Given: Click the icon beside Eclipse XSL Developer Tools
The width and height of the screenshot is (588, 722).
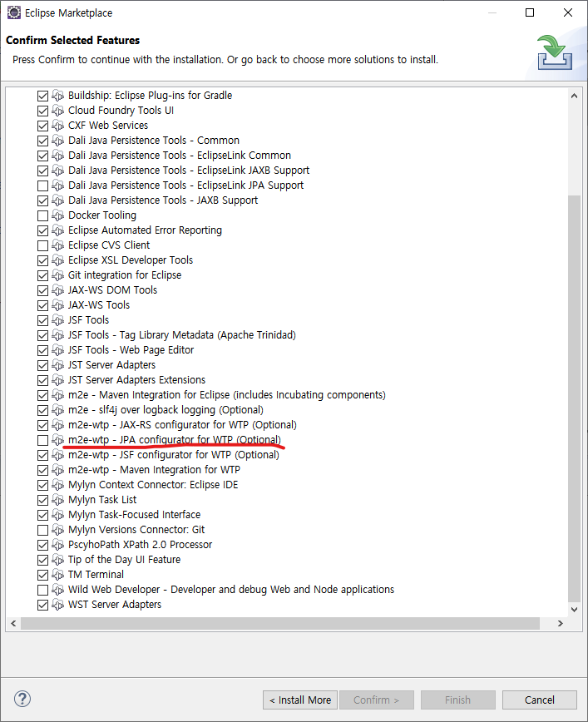Looking at the screenshot, I should [57, 260].
